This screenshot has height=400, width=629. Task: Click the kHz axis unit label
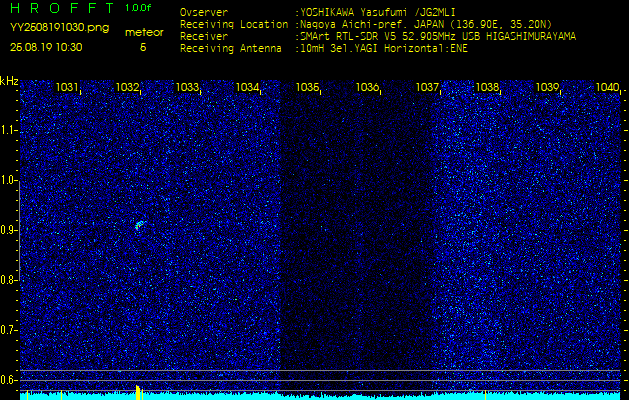(9, 81)
